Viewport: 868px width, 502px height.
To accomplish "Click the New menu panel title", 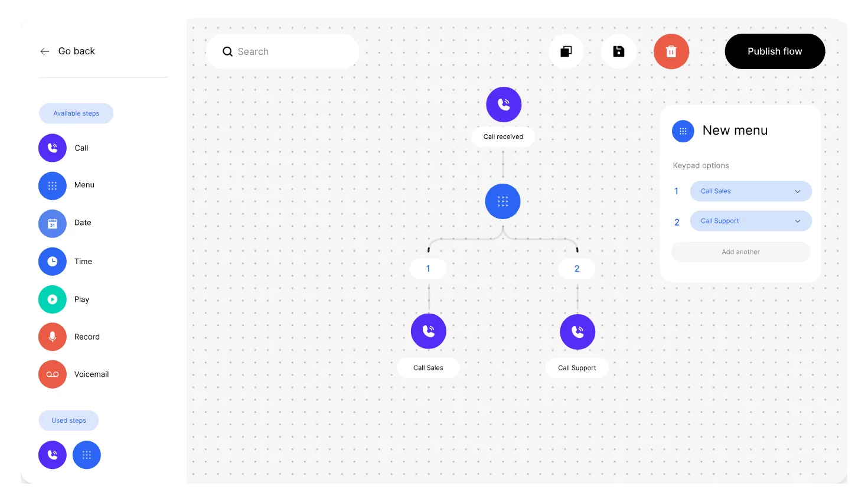I will 735,131.
